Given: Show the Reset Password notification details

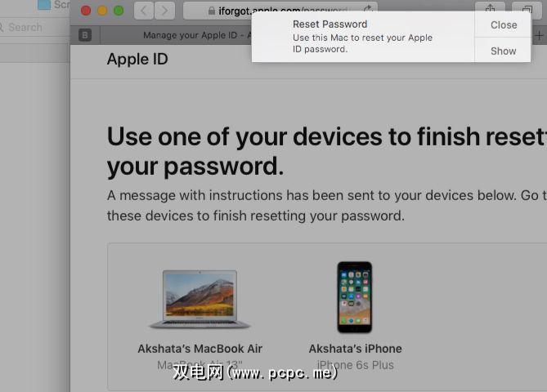Looking at the screenshot, I should (504, 51).
